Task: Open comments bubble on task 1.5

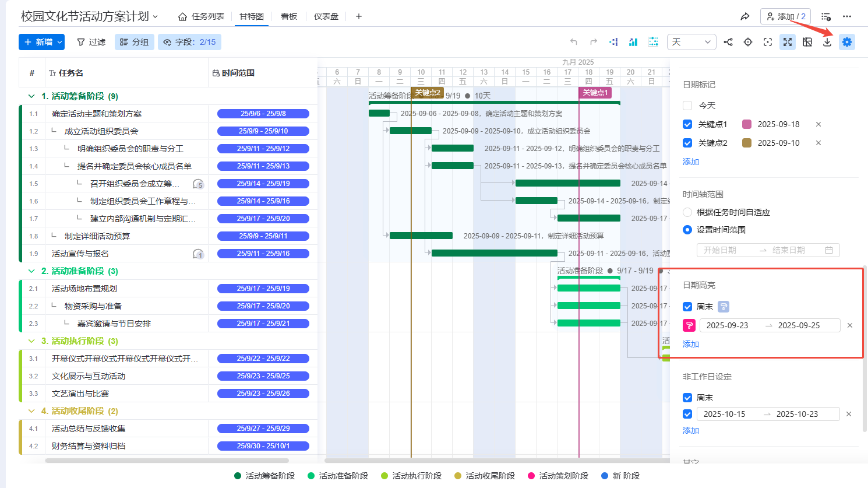Action: (x=198, y=184)
